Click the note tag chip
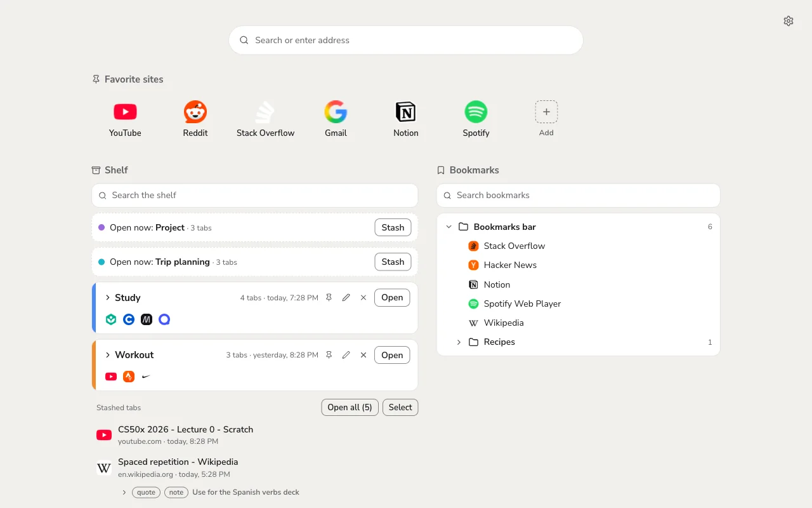The image size is (812, 508). pos(176,492)
